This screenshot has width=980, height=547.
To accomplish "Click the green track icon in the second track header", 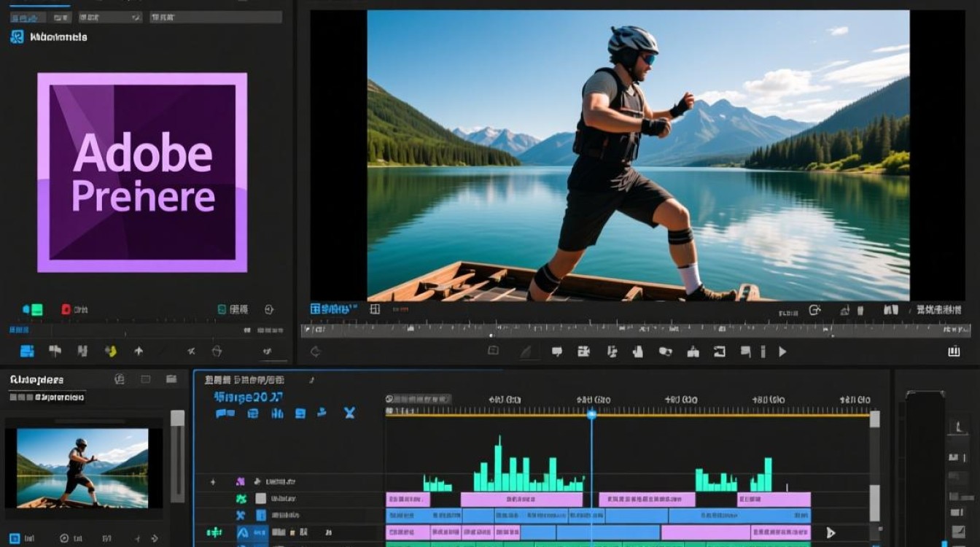I will coord(241,499).
